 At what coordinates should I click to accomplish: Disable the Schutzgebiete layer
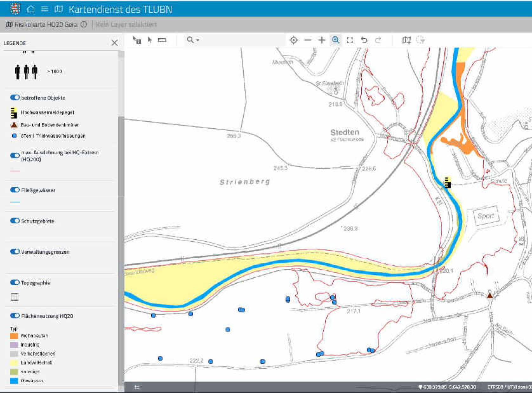15,221
